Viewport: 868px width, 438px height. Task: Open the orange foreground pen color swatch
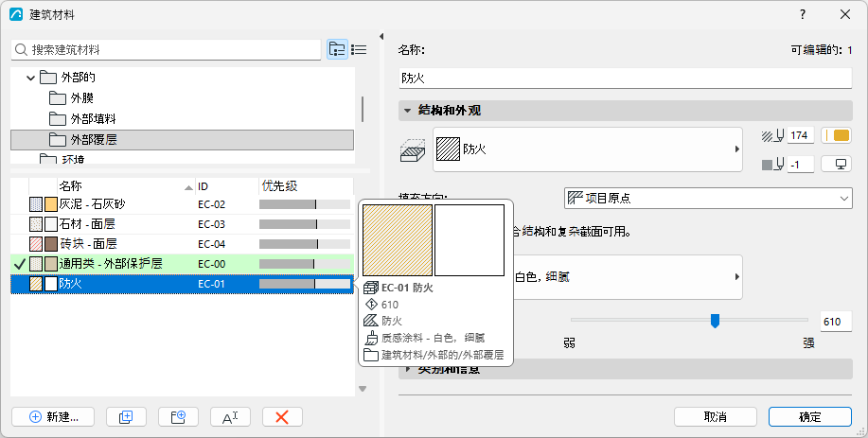point(837,135)
